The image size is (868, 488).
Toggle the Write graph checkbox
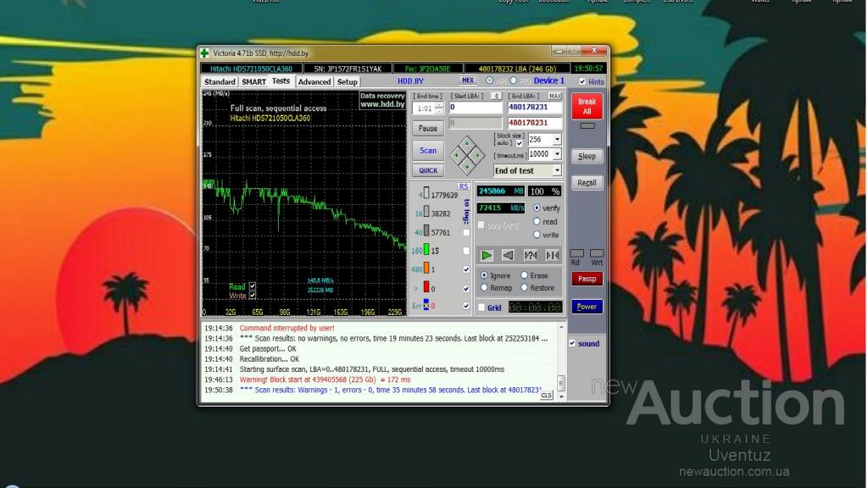click(253, 296)
